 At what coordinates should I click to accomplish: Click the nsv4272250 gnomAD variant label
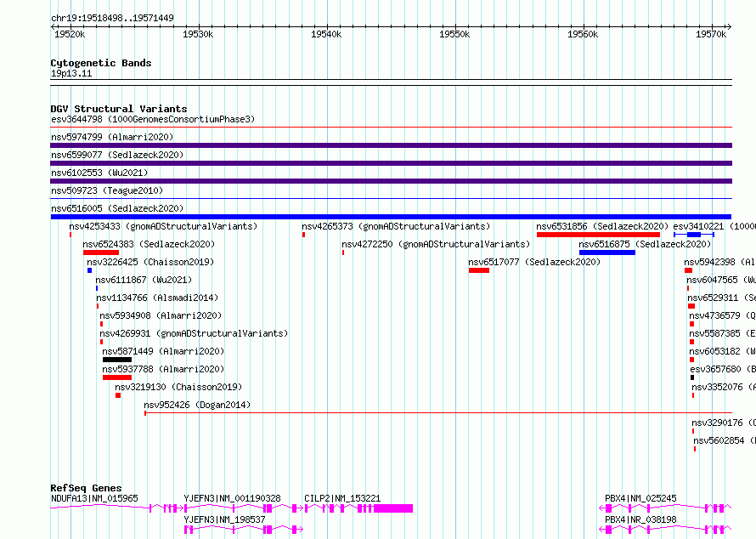point(436,244)
